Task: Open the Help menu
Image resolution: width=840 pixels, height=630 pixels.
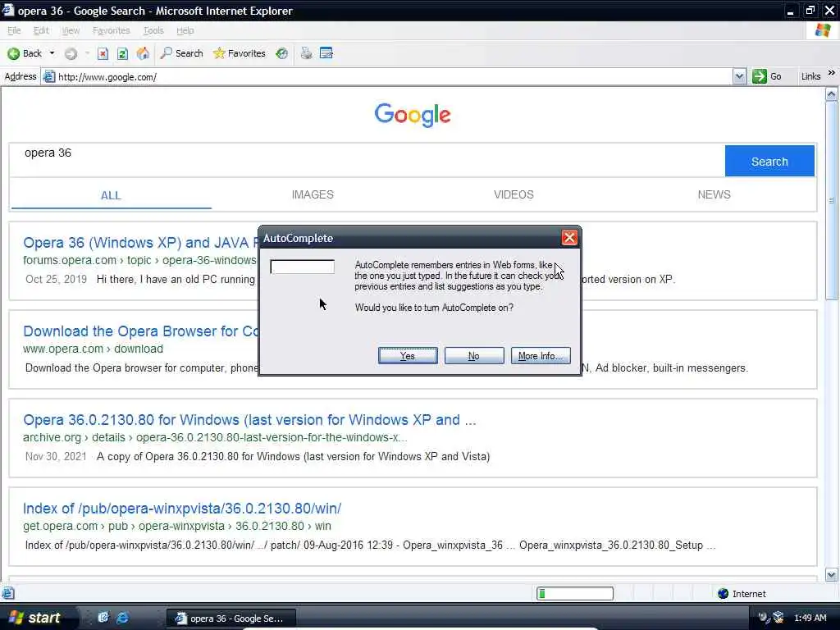Action: coord(185,30)
